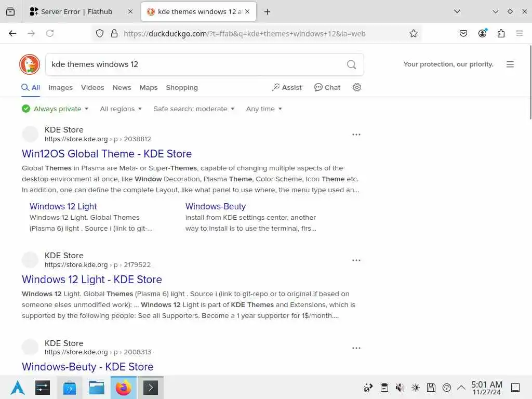Screen dimensions: 532x399
Task: Open clipboard tray icon
Action: pos(384,388)
